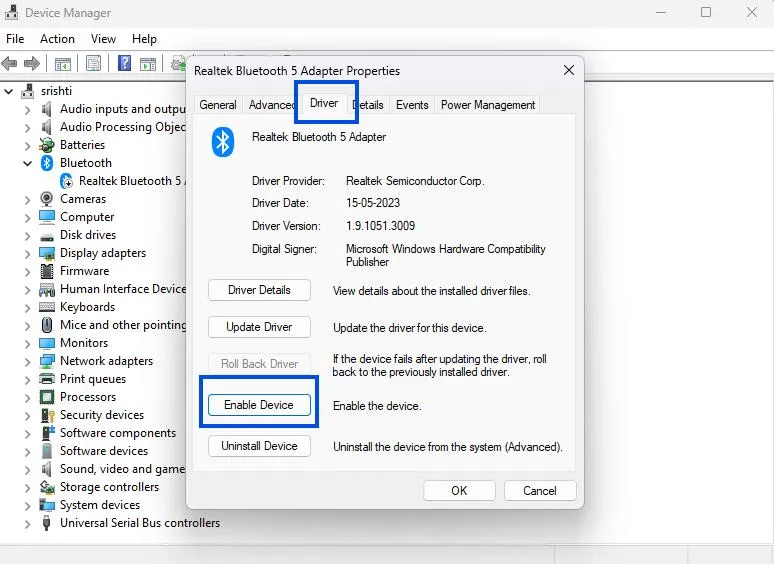774x564 pixels.
Task: Click the Software components icon
Action: click(47, 433)
